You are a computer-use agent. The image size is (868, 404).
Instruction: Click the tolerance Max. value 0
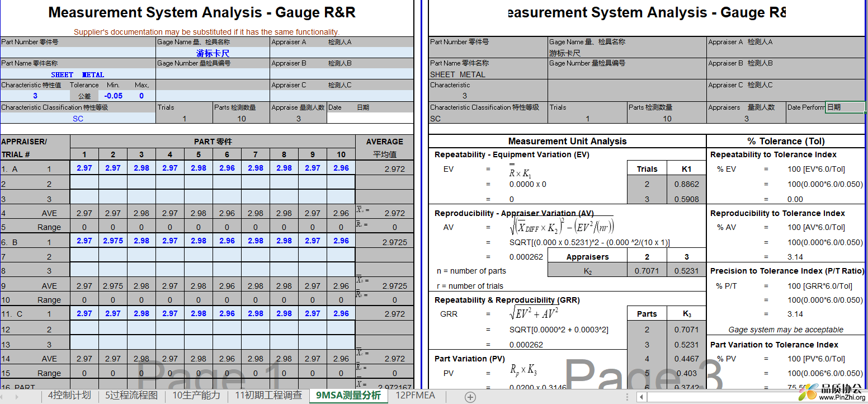pyautogui.click(x=141, y=96)
